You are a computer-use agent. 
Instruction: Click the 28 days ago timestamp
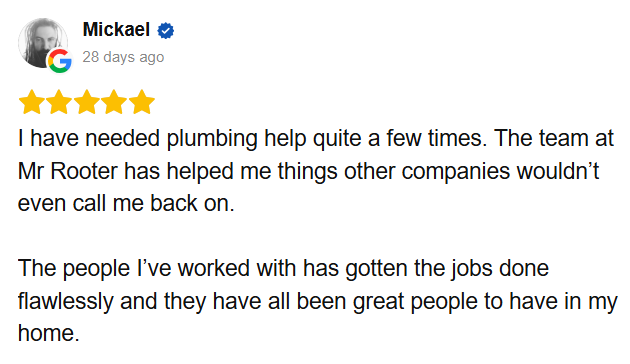pyautogui.click(x=123, y=57)
